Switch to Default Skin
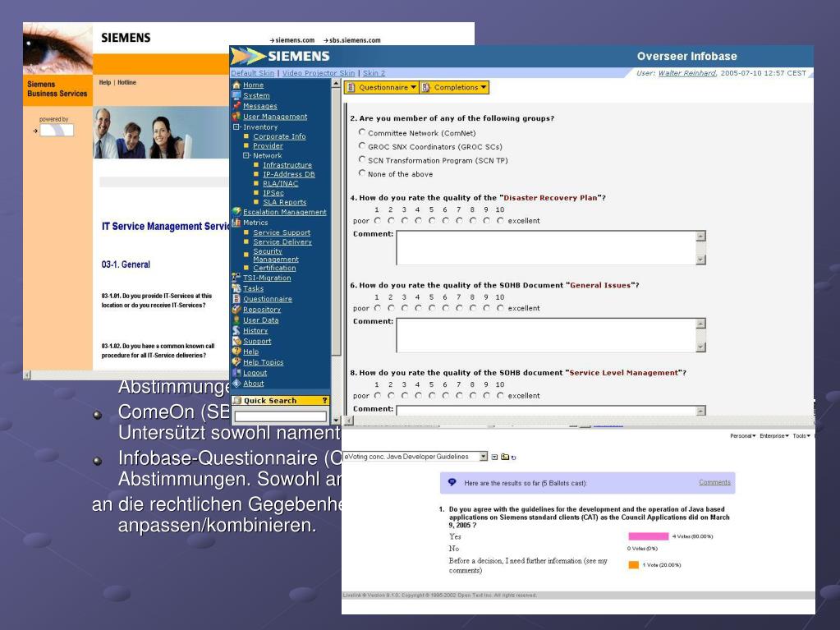Image resolution: width=840 pixels, height=630 pixels. 252,73
